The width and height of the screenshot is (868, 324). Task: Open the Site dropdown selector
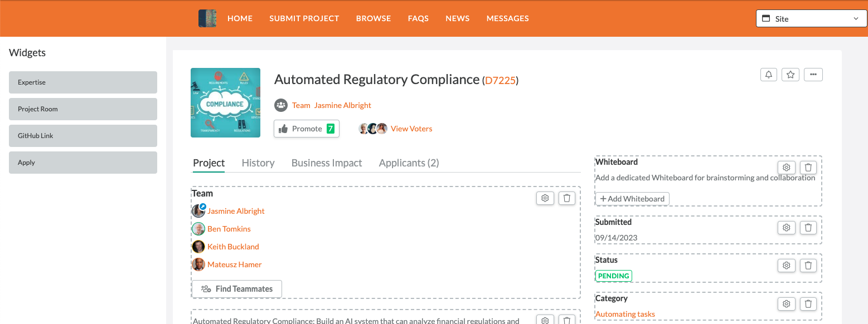pyautogui.click(x=811, y=18)
